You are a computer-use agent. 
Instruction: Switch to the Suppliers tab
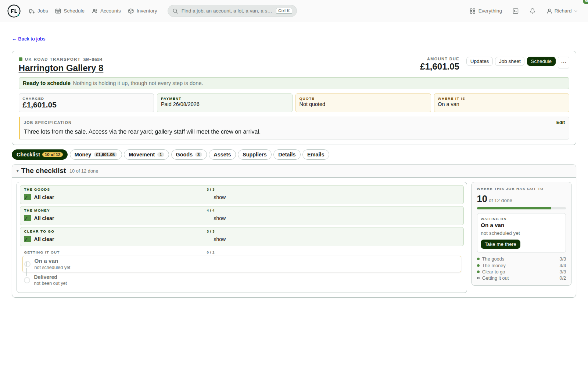255,155
